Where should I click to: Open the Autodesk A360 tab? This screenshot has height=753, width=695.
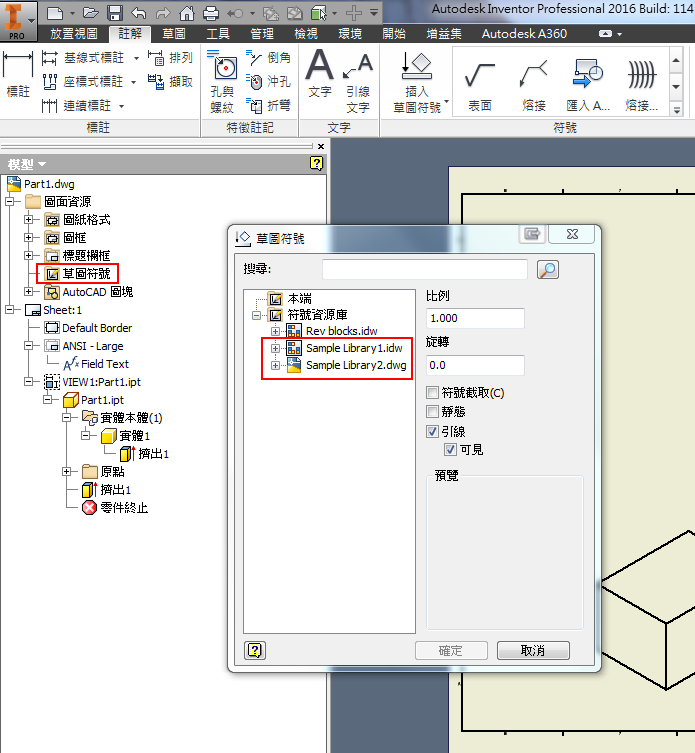[524, 34]
